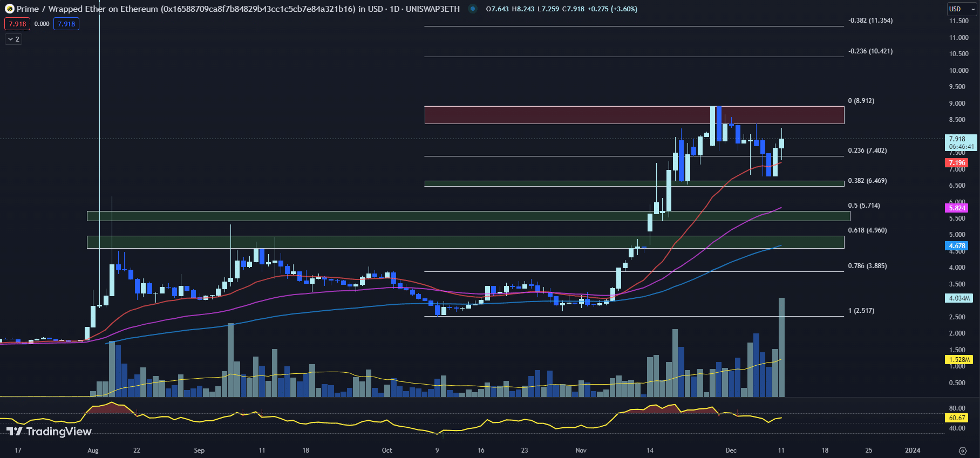Click the magenta 5.824 moving average label
980x458 pixels.
pyautogui.click(x=957, y=208)
